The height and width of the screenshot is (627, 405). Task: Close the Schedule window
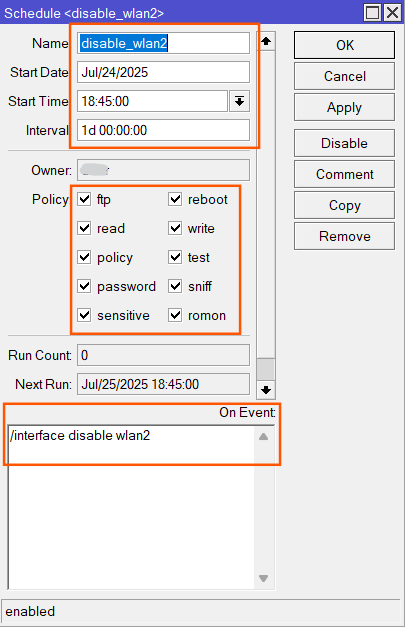point(393,13)
